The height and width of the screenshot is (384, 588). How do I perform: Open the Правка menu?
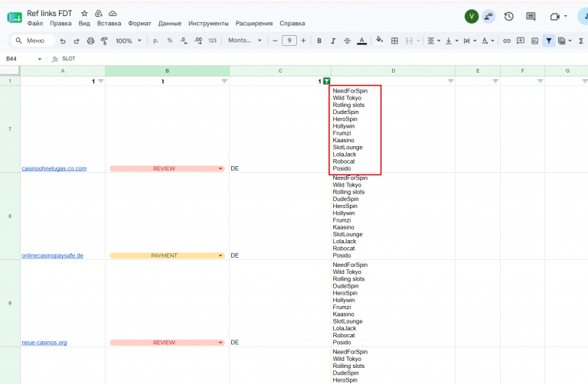[x=60, y=23]
